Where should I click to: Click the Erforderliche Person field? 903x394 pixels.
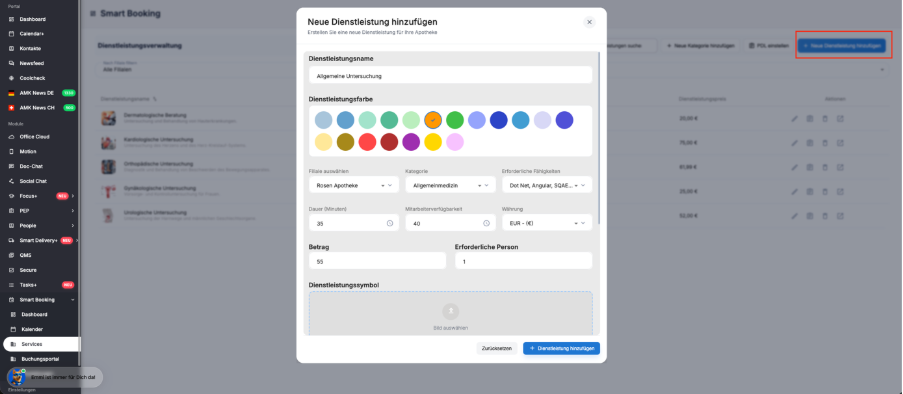click(x=523, y=260)
